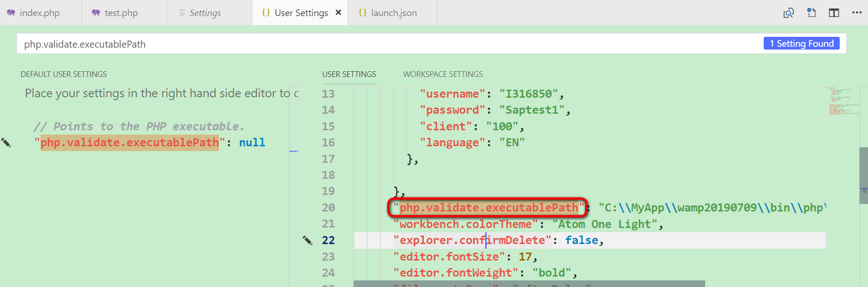Click the "php.validate.executablePath" key on line 20

click(489, 208)
